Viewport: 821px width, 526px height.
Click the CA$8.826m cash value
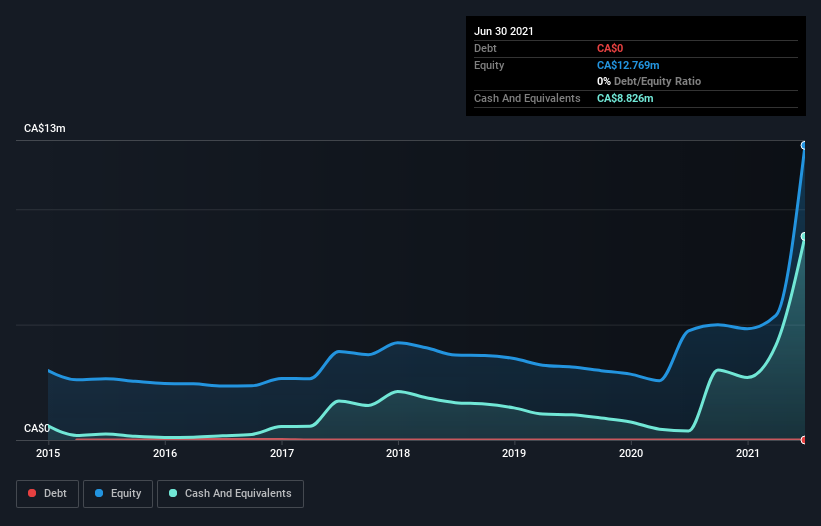[x=625, y=98]
